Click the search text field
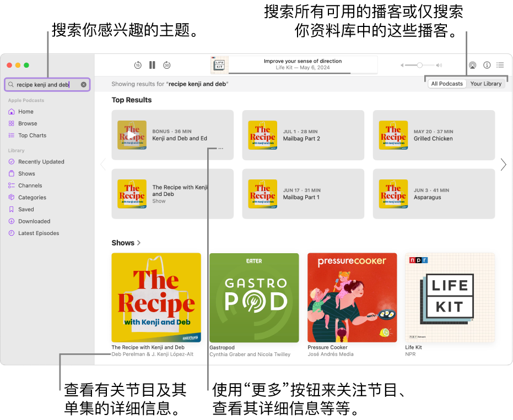Image resolution: width=513 pixels, height=420 pixels. (47, 85)
